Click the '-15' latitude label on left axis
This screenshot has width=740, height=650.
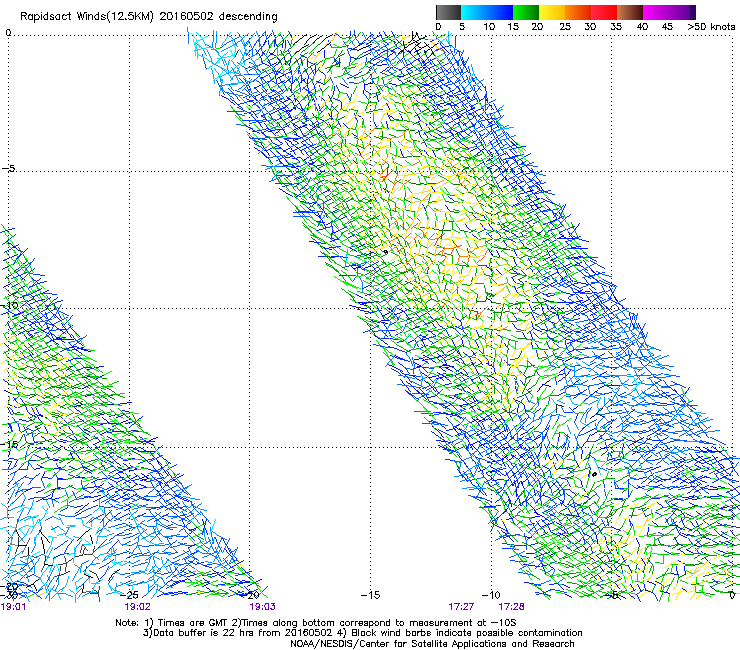click(x=9, y=444)
